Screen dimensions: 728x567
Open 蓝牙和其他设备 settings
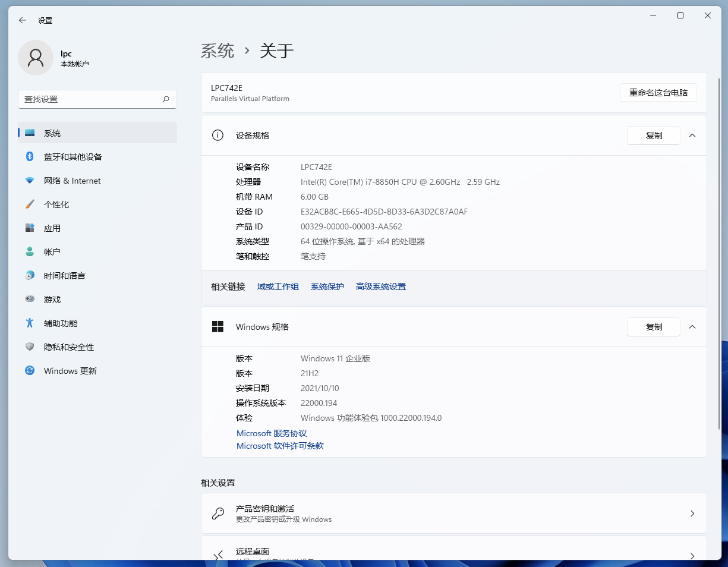97,157
